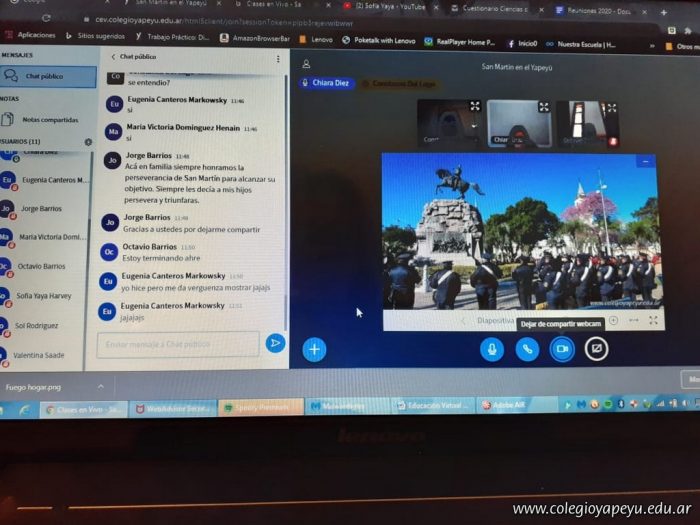Screen dimensions: 700x525
Task: Make the presentation fullscreen
Action: [x=653, y=320]
